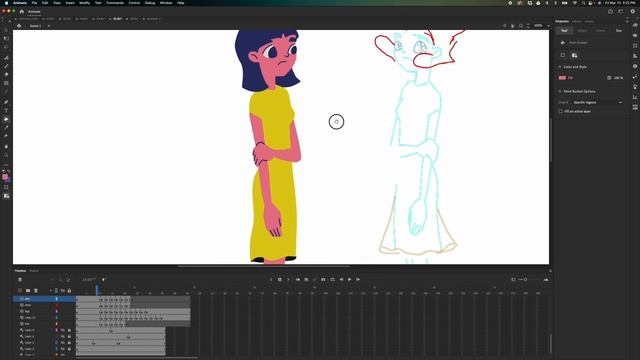
Task: Select the Eyedropper tool in toolbar
Action: (x=6, y=128)
